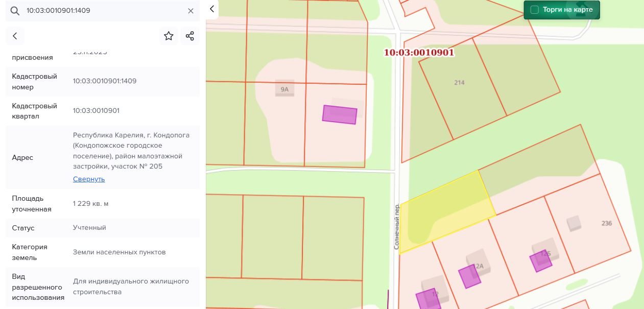Click in the search input field
The height and width of the screenshot is (309, 644).
[102, 11]
